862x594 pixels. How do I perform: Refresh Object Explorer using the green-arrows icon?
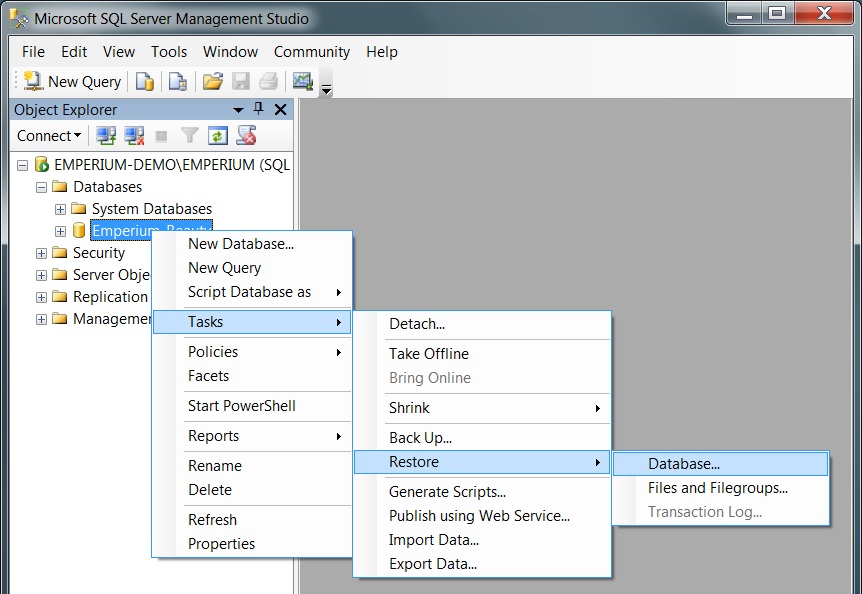click(x=218, y=136)
